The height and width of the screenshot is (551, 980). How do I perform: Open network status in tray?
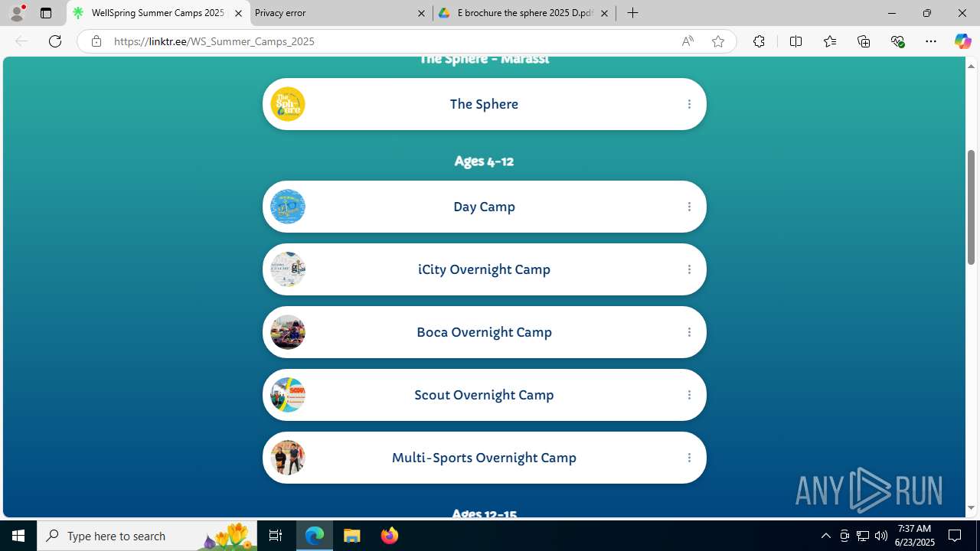coord(863,536)
